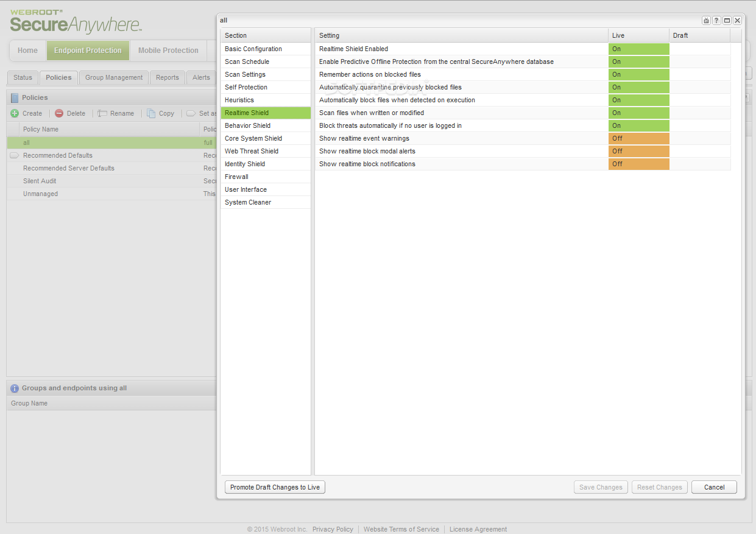
Task: Select the Recommended Server Defaults policy row
Action: [111, 168]
